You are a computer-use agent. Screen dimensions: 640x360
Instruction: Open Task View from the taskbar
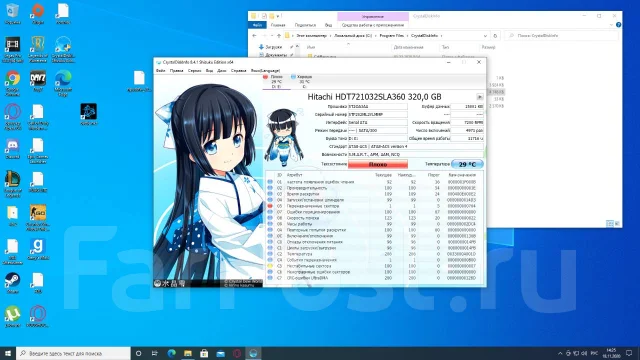155,353
